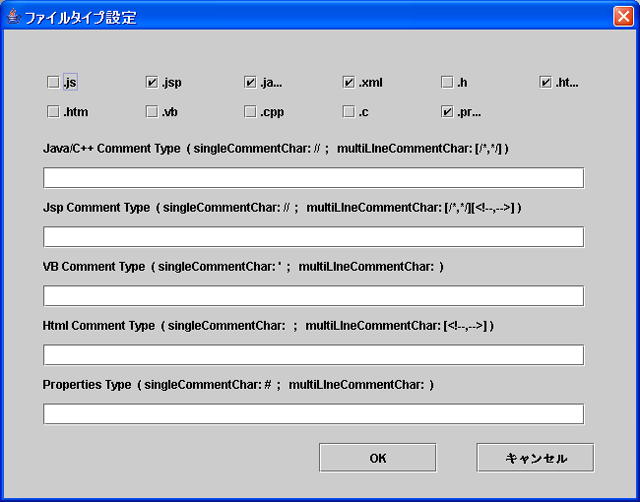Focus the Java/C++ Comment Type text field
This screenshot has width=640, height=502.
click(313, 178)
